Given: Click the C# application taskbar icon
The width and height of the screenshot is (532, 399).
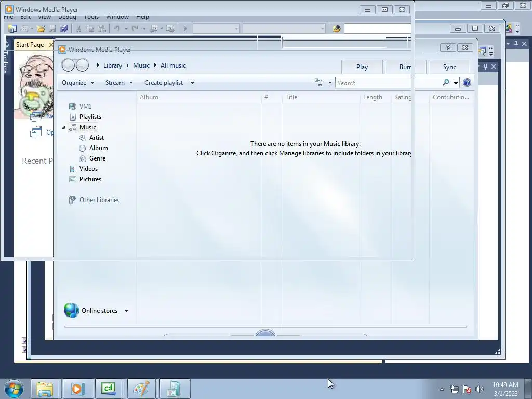Looking at the screenshot, I should pos(109,389).
